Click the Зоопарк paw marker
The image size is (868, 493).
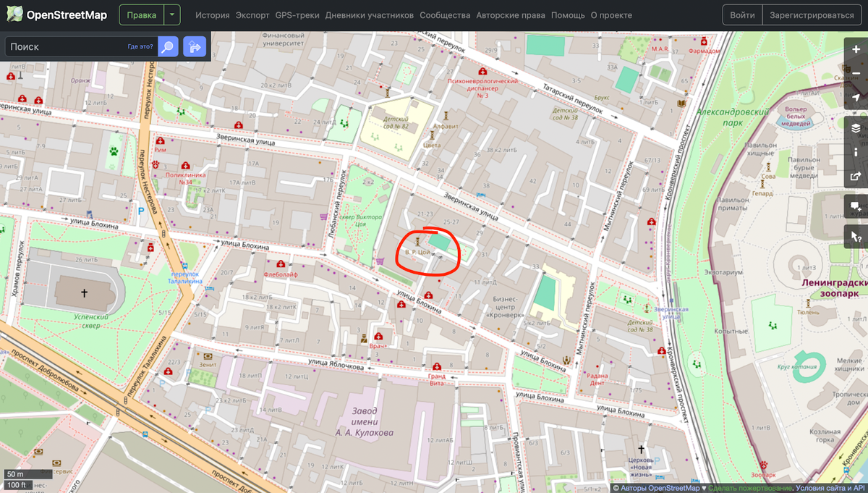point(763,463)
